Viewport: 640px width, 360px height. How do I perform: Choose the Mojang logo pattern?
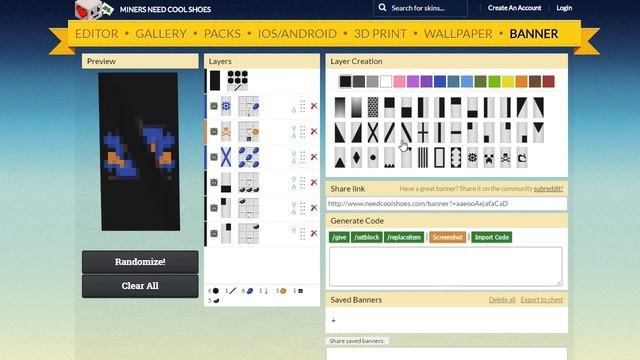(522, 158)
